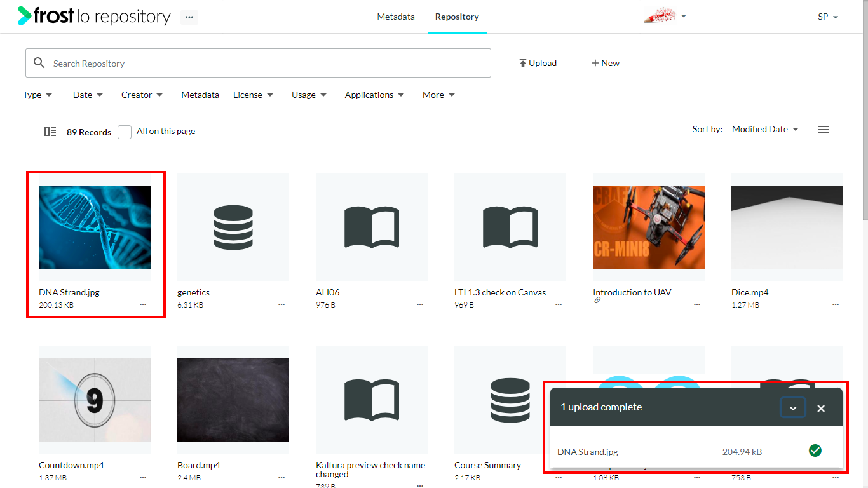Click the LTI 1.3 check book icon tile
868x488 pixels.
[510, 227]
